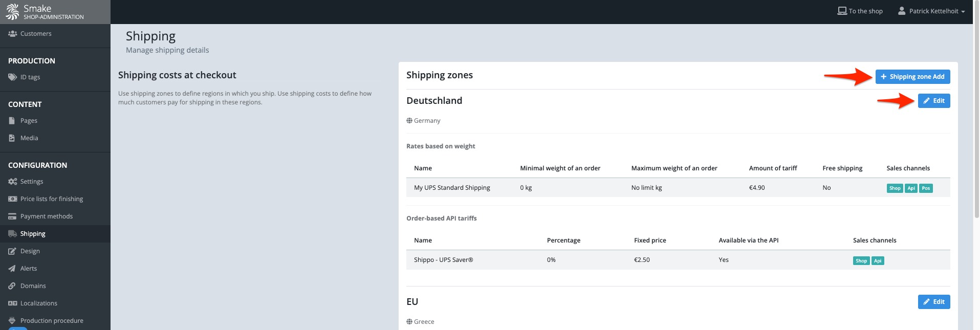Select the My UPS Standard Shipping name
This screenshot has width=980, height=330.
pos(452,188)
